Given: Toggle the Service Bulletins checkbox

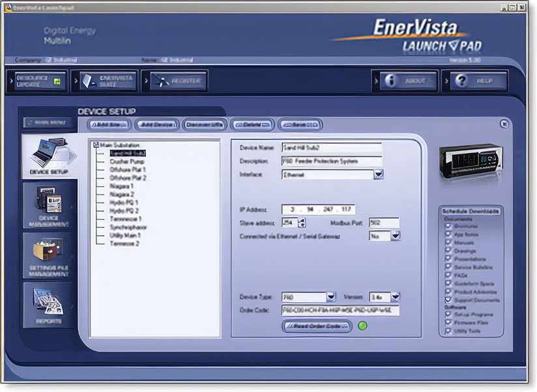Looking at the screenshot, I should 448,267.
